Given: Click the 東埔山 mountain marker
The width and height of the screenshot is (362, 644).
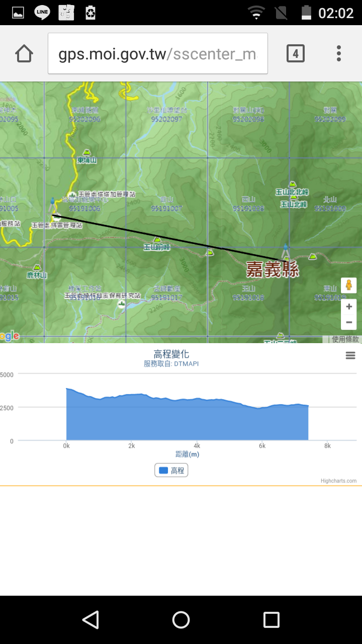Looking at the screenshot, I should point(87,152).
